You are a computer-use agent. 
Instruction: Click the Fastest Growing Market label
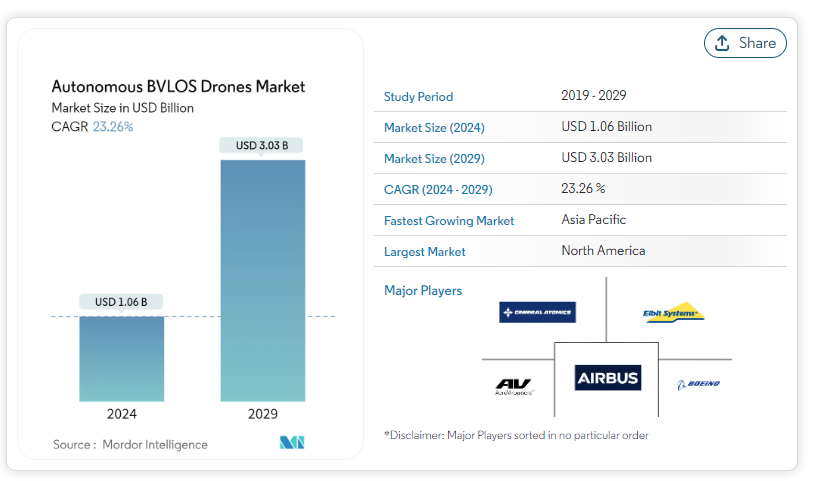449,220
